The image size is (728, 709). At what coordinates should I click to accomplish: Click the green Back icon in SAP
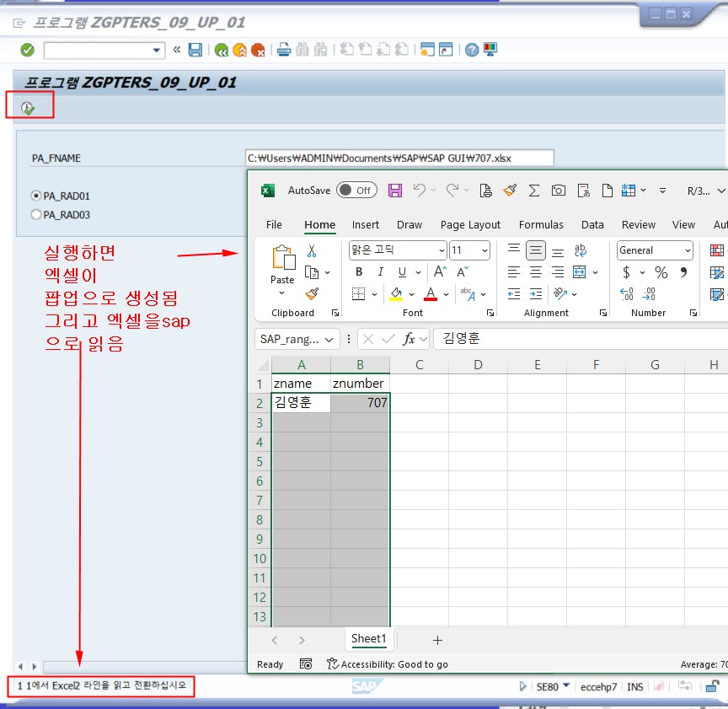[x=222, y=50]
